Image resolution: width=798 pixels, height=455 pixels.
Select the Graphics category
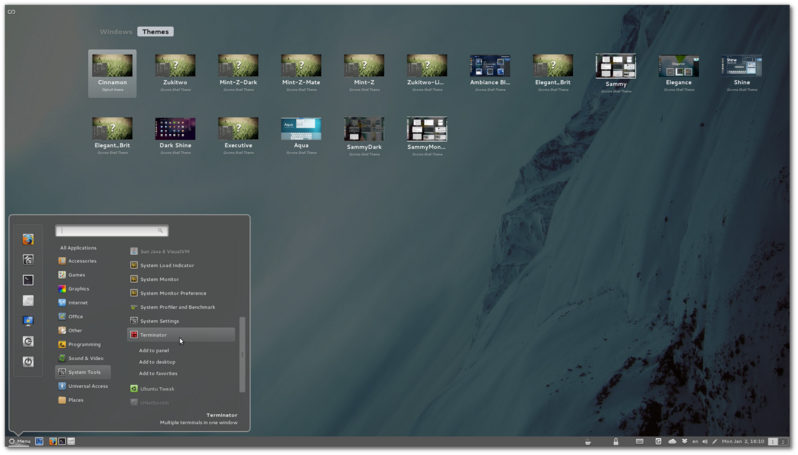point(78,288)
